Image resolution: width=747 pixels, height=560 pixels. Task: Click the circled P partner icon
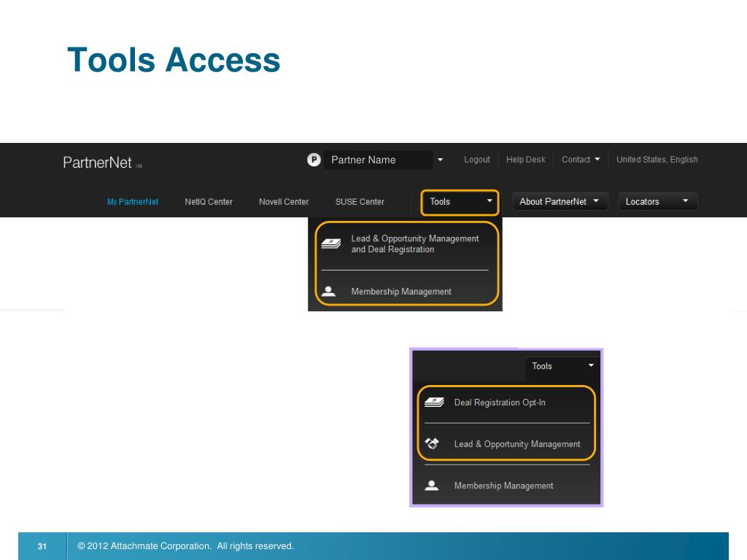(314, 160)
